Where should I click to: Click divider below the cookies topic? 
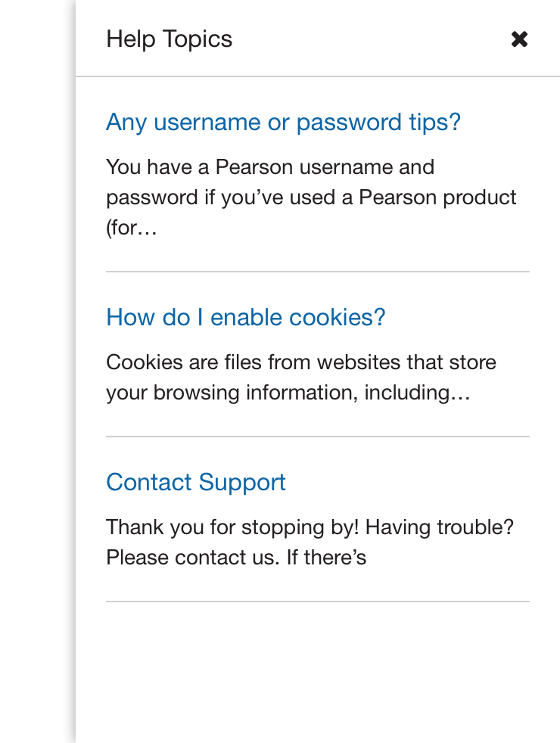point(318,437)
